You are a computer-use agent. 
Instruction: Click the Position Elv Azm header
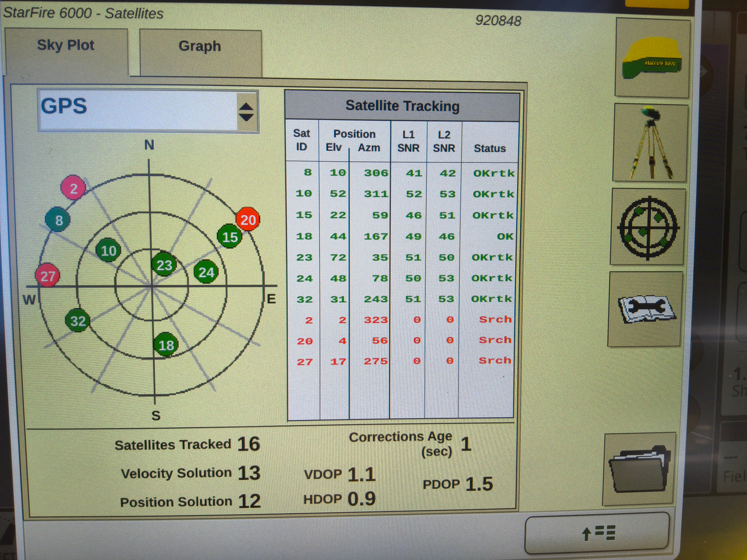[354, 141]
